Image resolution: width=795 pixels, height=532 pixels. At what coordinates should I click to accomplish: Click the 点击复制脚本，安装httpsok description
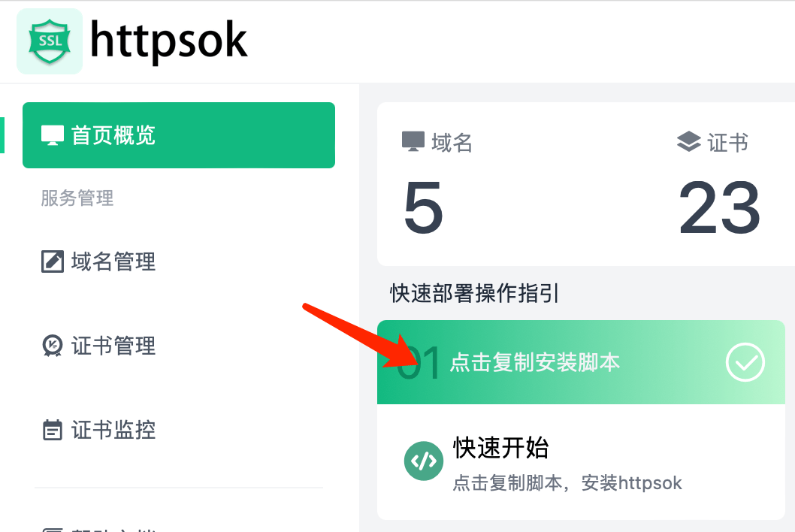(567, 482)
